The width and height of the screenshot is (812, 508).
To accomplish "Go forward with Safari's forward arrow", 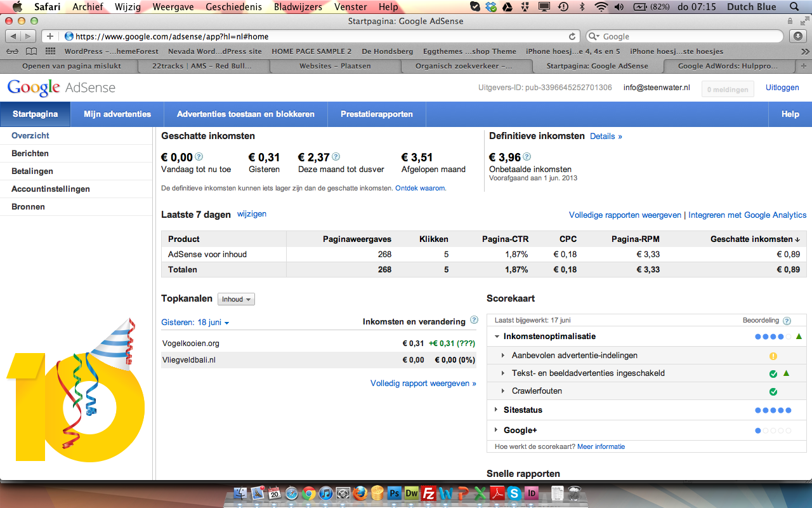I will click(x=29, y=36).
